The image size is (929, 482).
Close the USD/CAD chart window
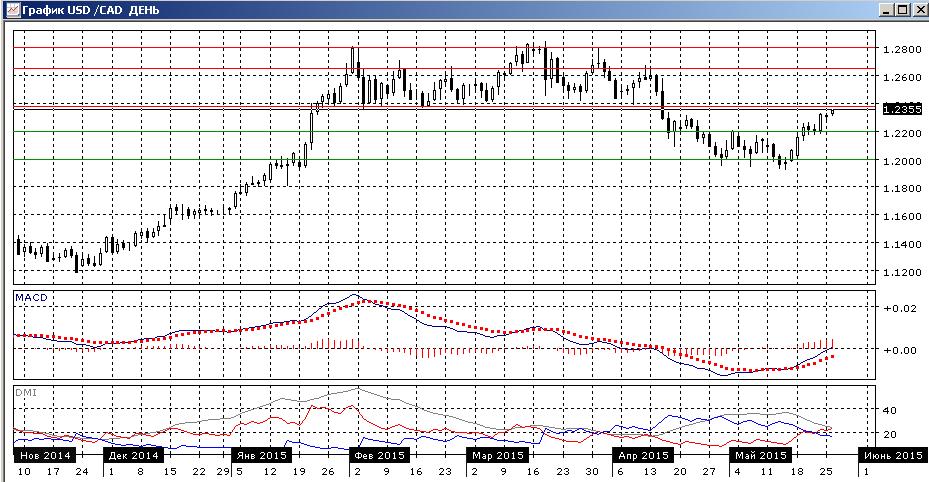point(920,9)
